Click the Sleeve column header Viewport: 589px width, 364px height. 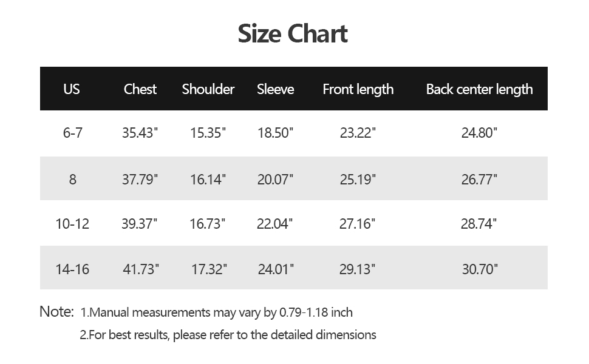pos(275,89)
